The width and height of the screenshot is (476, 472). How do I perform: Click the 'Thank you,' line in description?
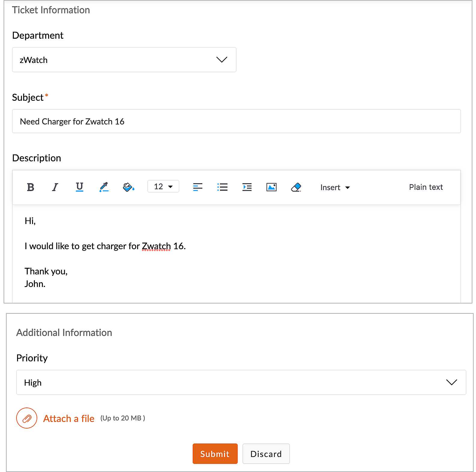(x=46, y=271)
